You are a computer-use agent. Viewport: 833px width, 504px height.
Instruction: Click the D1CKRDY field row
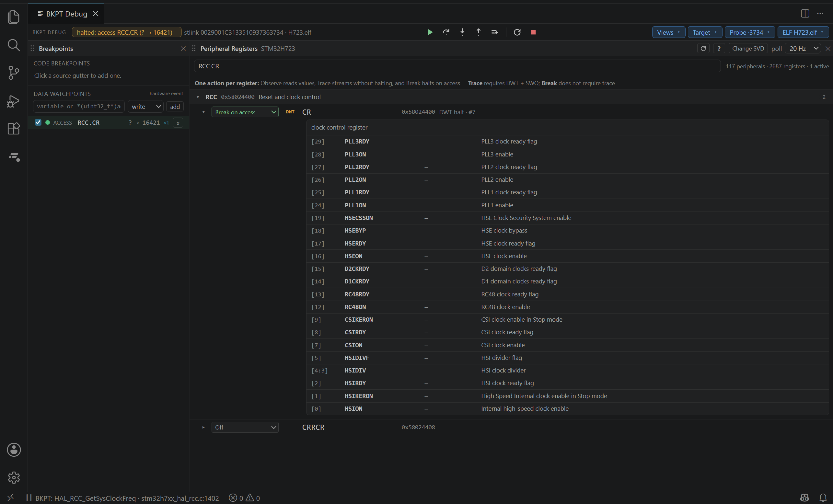[x=567, y=281]
